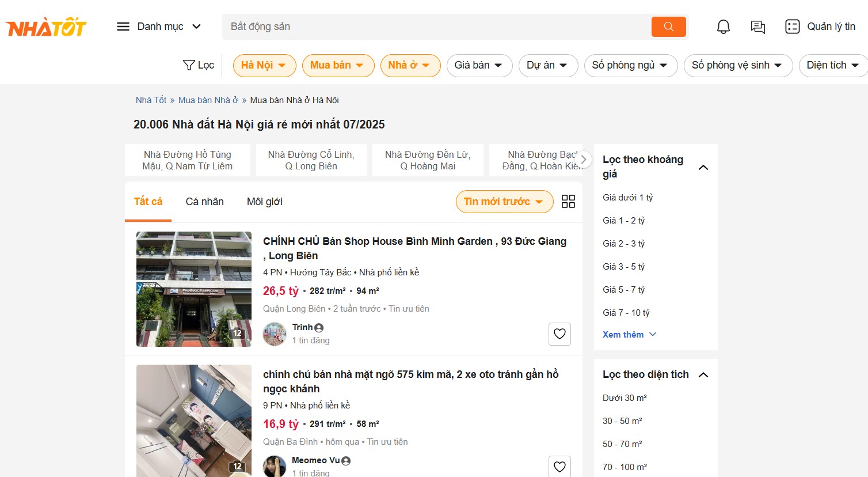Open the kim mã house listing thumbnail
868x477 pixels.
(194, 421)
